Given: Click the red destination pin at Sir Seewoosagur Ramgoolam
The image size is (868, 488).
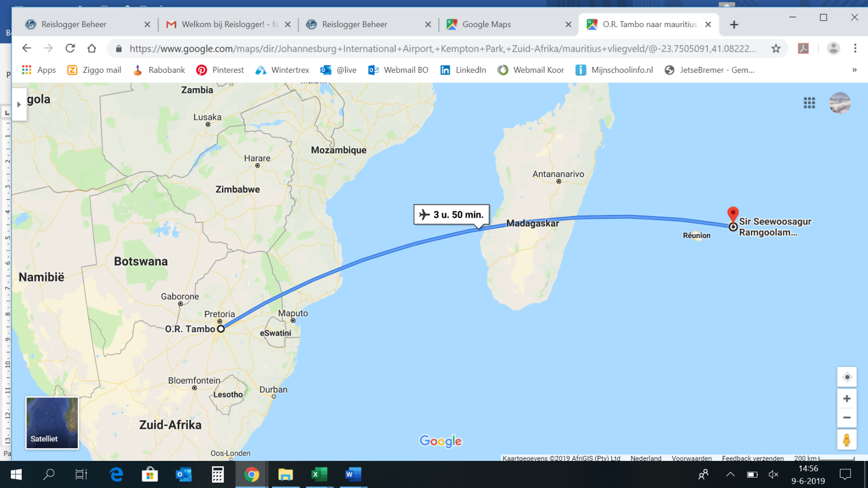Looking at the screenshot, I should point(733,214).
